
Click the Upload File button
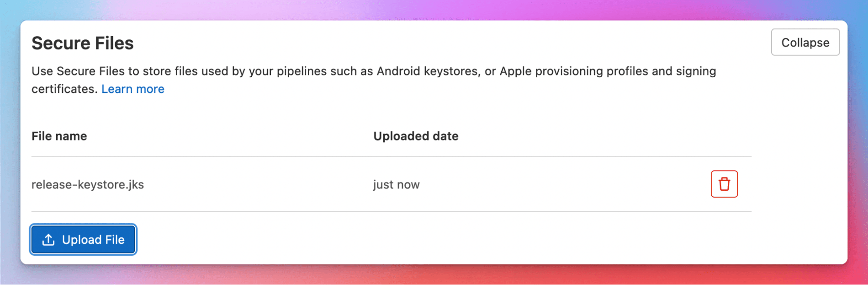[x=83, y=239]
